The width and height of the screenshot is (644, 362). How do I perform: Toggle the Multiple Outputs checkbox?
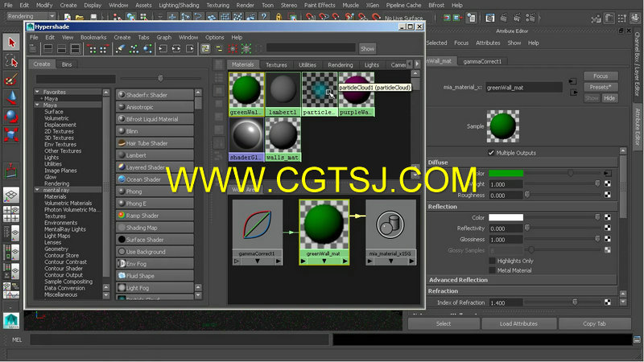(491, 153)
